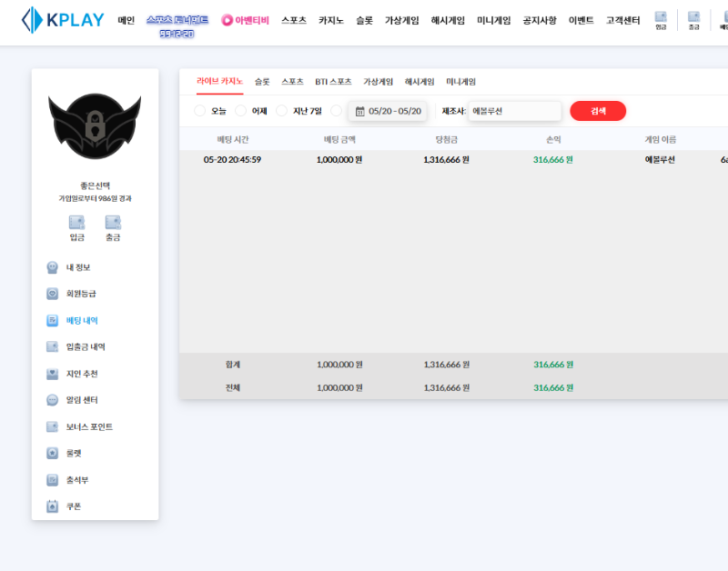The image size is (728, 571).
Task: Click the 회원등급 sidebar icon
Action: click(53, 294)
